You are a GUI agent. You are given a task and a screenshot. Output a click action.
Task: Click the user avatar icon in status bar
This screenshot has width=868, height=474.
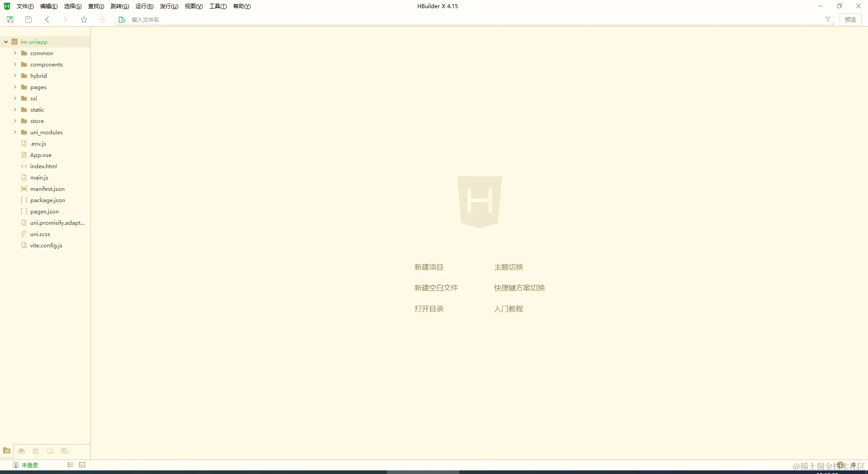pyautogui.click(x=16, y=465)
